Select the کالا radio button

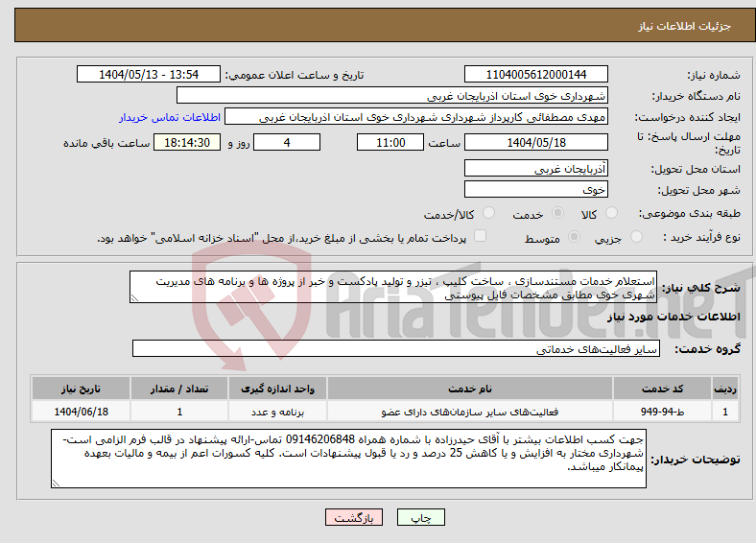click(611, 213)
